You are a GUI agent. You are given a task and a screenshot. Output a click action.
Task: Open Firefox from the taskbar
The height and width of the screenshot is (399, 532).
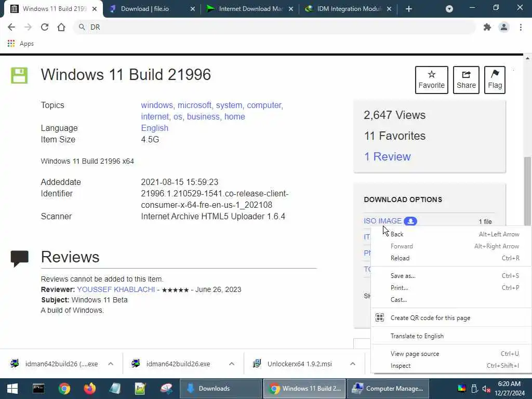coord(89,389)
